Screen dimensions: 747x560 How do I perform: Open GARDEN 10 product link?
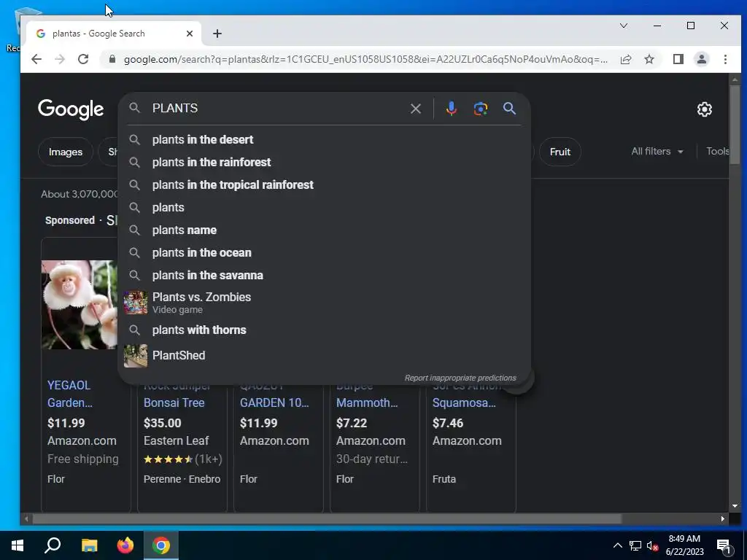(274, 402)
